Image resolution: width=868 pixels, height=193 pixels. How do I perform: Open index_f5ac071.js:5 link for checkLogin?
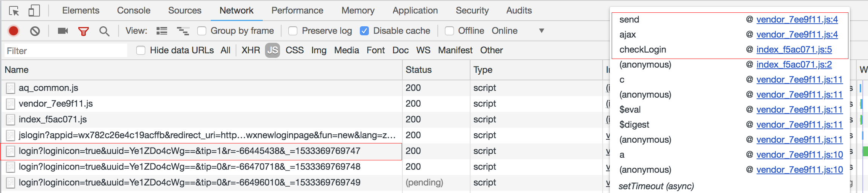tap(794, 50)
